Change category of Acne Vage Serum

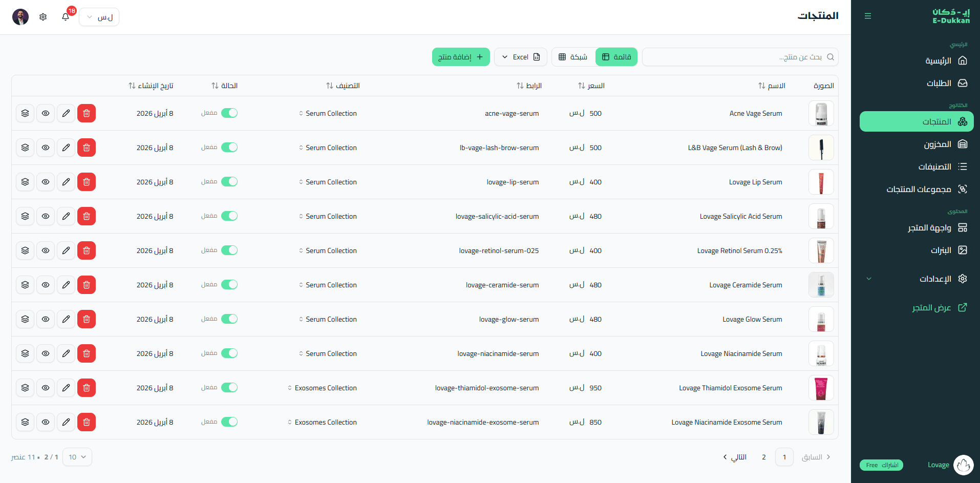pyautogui.click(x=328, y=113)
